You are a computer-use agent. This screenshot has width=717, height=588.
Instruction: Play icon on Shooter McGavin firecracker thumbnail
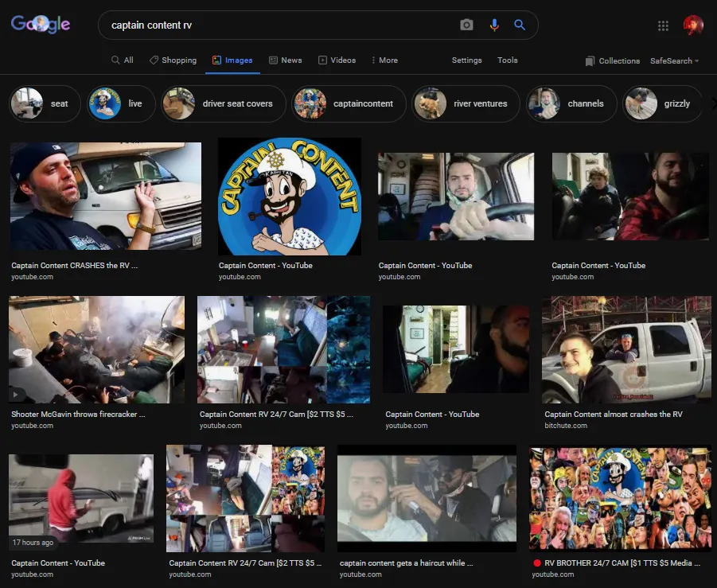point(16,394)
